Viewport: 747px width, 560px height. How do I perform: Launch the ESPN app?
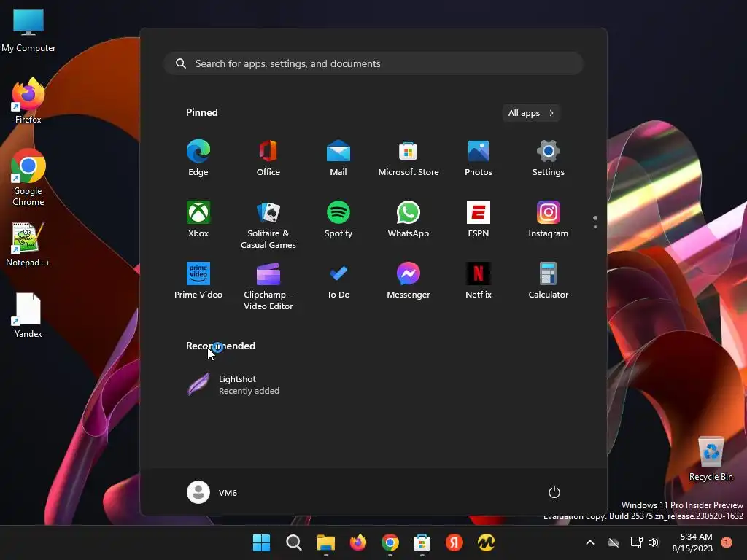479,219
